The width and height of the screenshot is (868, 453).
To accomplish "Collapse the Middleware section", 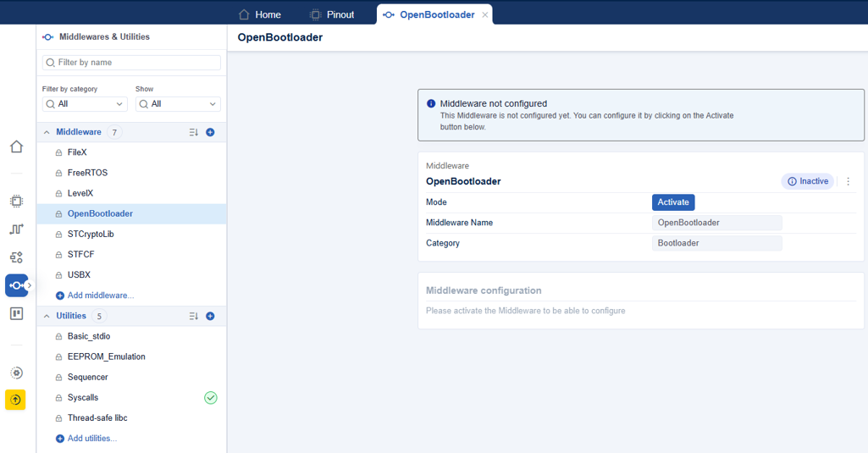I will 47,132.
